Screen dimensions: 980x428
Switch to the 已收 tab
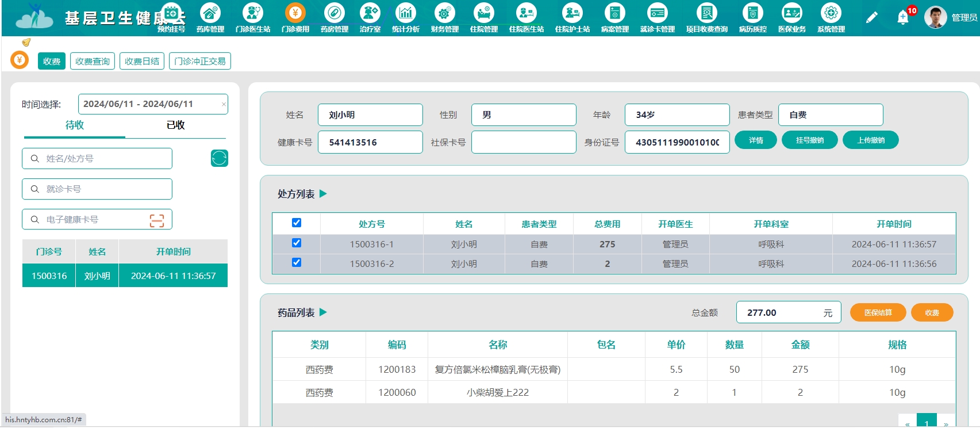175,125
